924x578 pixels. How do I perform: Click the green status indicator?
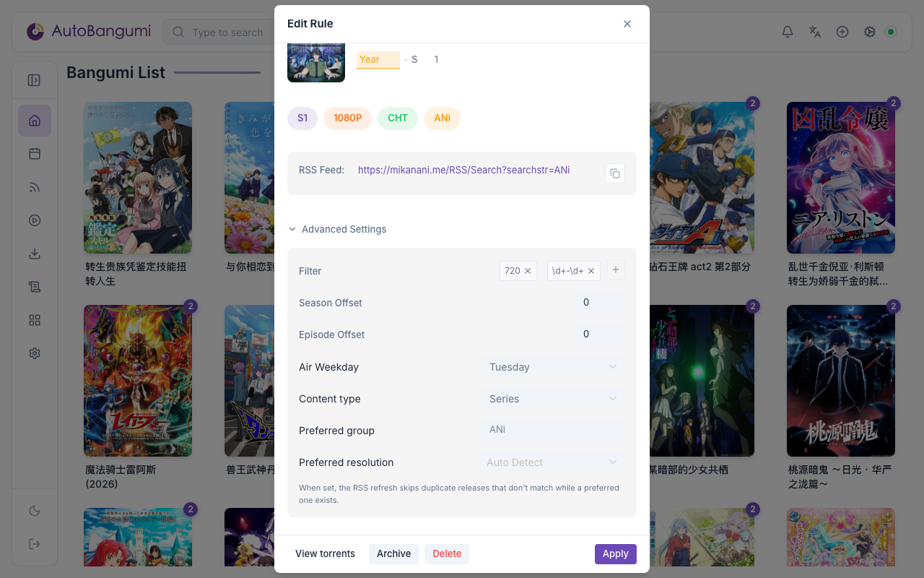coord(891,32)
